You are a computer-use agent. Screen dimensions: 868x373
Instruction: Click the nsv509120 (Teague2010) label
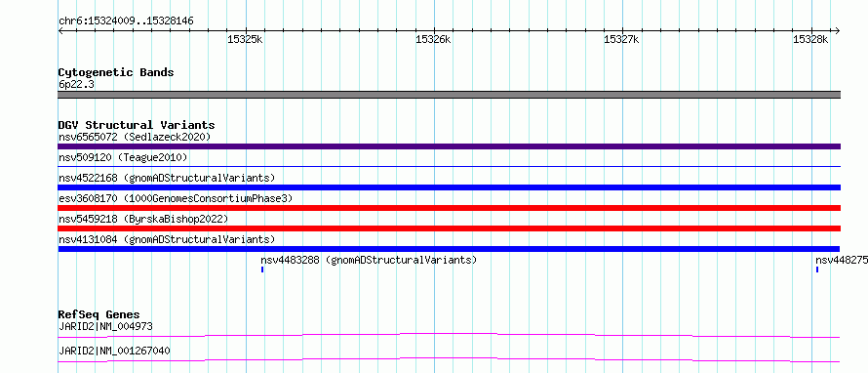pyautogui.click(x=123, y=157)
